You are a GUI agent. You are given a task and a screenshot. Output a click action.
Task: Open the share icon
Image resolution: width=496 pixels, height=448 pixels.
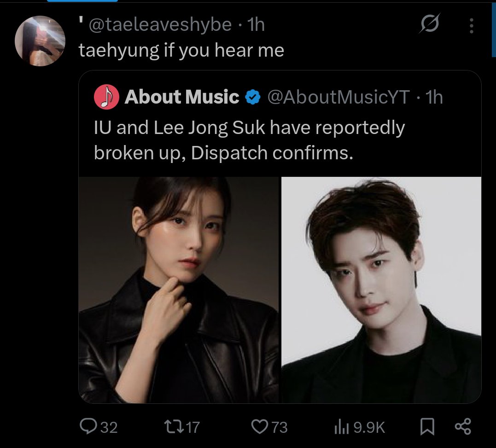click(463, 426)
